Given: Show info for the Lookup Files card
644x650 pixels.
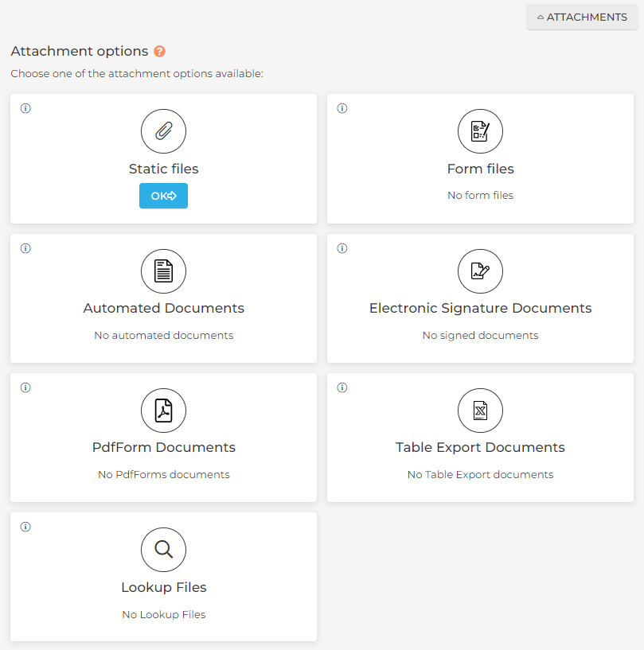Looking at the screenshot, I should pyautogui.click(x=25, y=527).
